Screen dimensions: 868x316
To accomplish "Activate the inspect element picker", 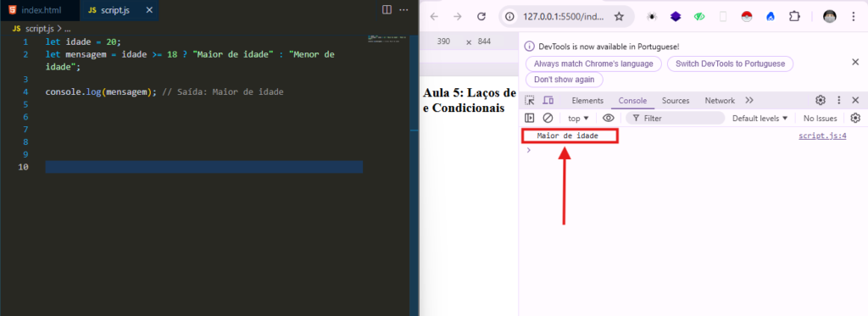I will (530, 101).
